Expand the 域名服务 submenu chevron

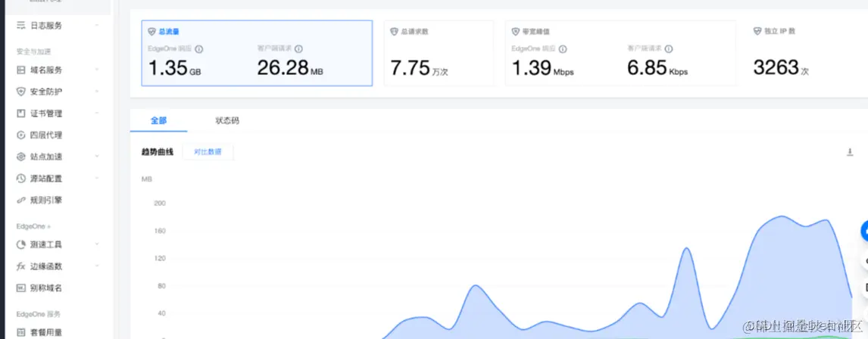(97, 70)
